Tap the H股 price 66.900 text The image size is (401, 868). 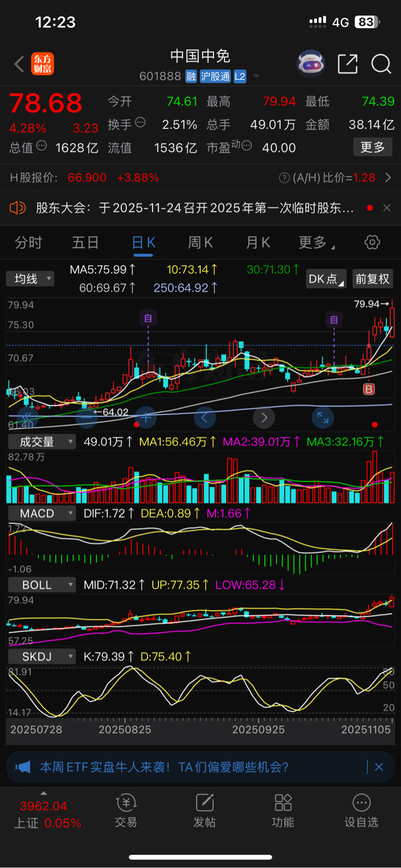tap(87, 178)
